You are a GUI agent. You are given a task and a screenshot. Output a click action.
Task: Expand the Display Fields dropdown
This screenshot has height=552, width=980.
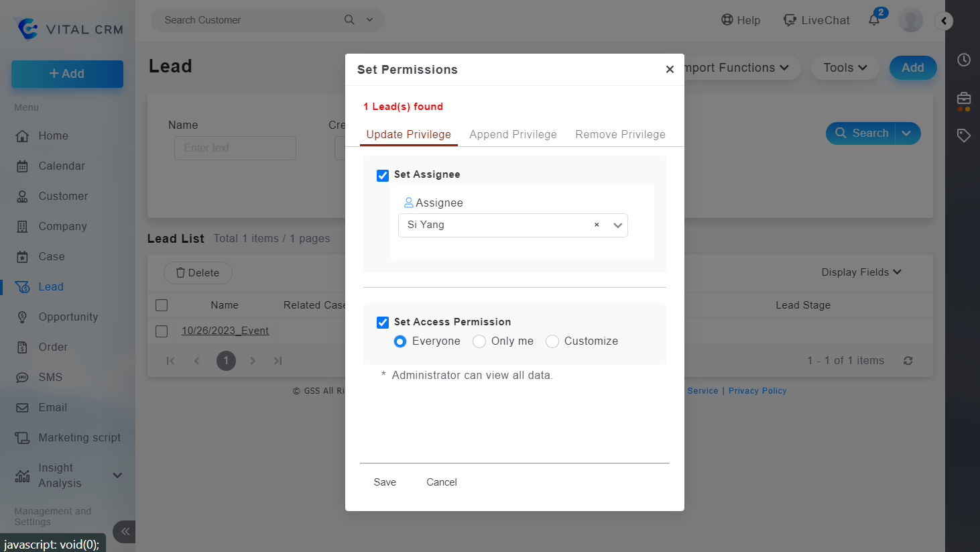(861, 272)
